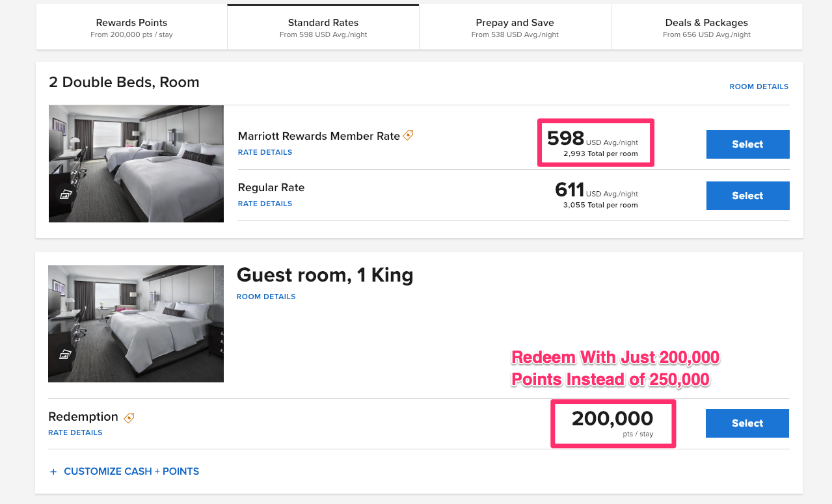Open photo gallery icon on king room image
This screenshot has width=832, height=504.
coord(65,354)
